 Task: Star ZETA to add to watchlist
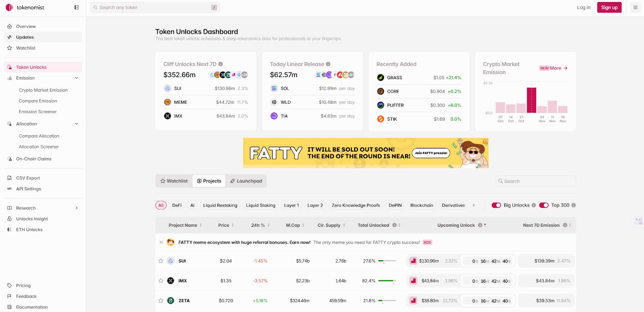161,300
